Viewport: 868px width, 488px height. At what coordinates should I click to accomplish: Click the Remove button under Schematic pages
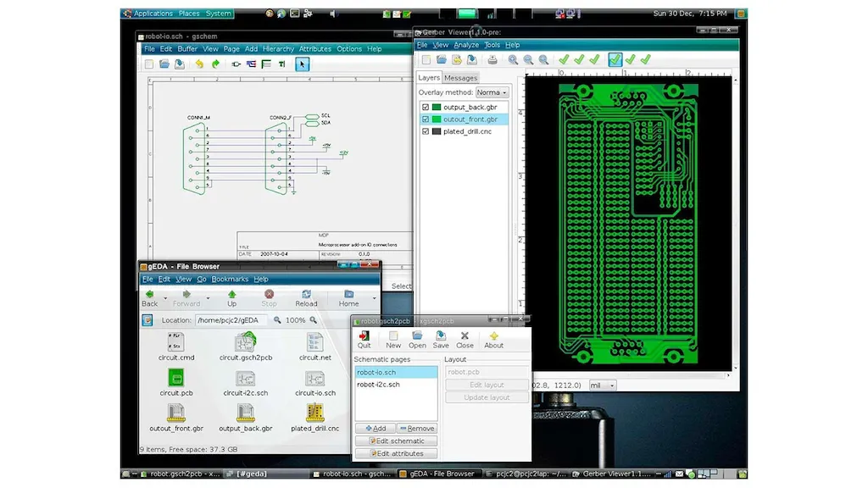tap(417, 428)
